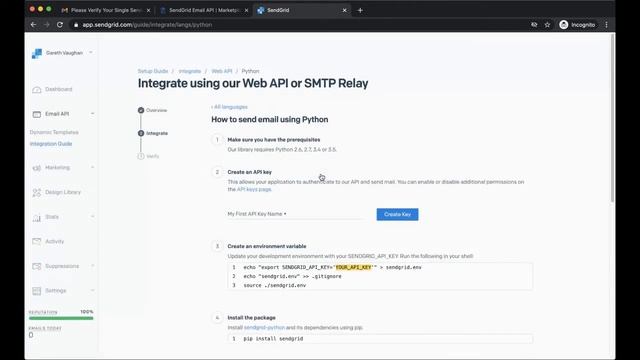The height and width of the screenshot is (360, 640).
Task: Click the Suppressions icon in sidebar
Action: (37, 267)
